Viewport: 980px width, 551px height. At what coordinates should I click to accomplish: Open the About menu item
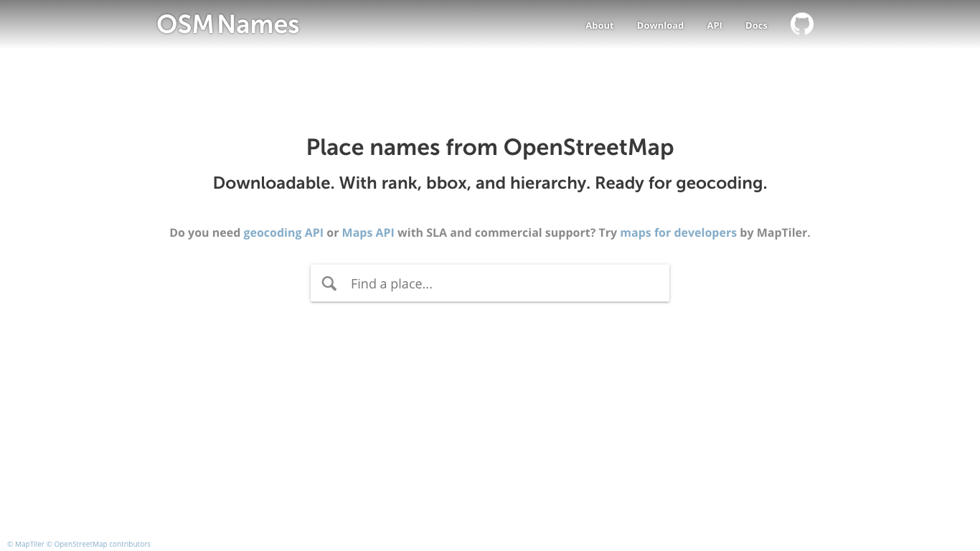point(599,25)
